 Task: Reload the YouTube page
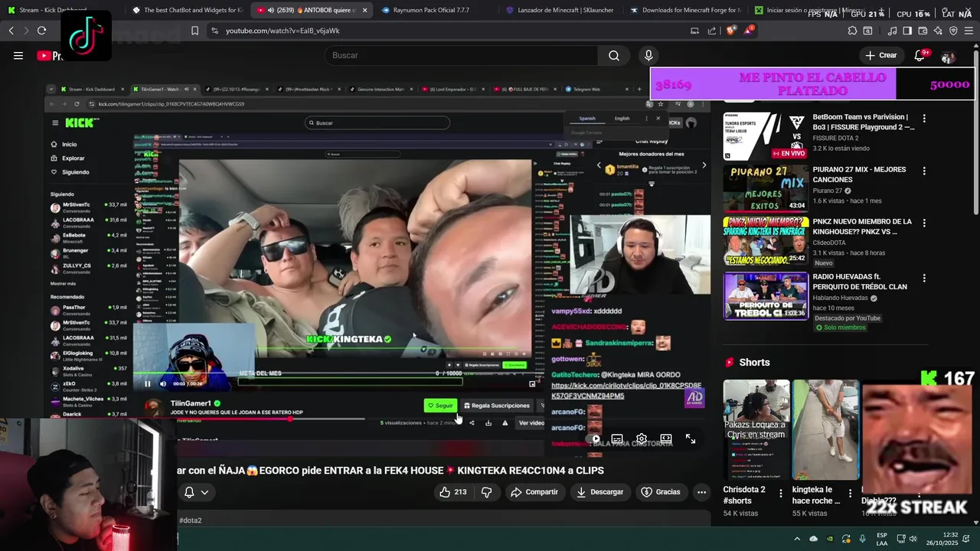point(41,31)
